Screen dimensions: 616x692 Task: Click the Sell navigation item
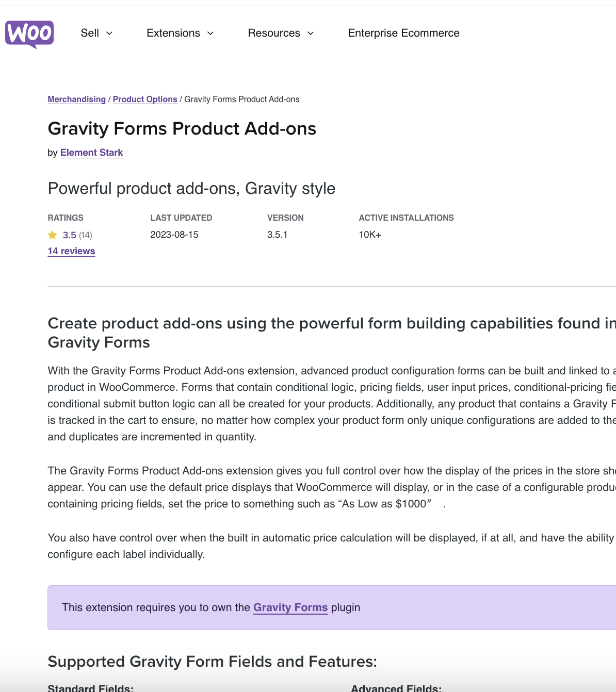91,33
